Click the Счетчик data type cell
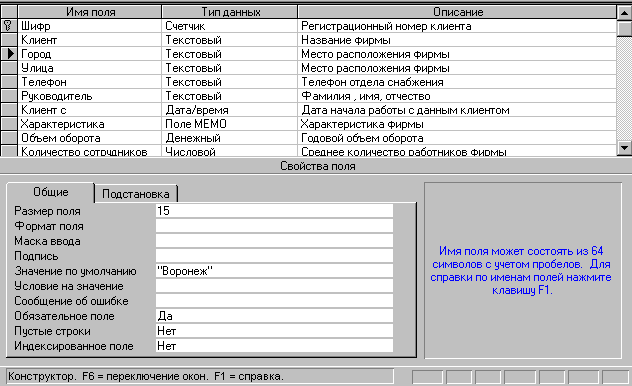Viewport: 632px width, 386px height. pos(230,26)
